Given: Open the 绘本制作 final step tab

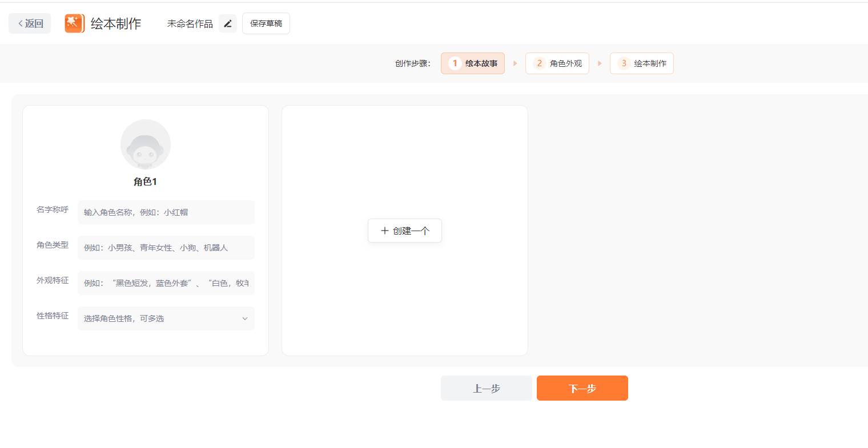Looking at the screenshot, I should [642, 63].
